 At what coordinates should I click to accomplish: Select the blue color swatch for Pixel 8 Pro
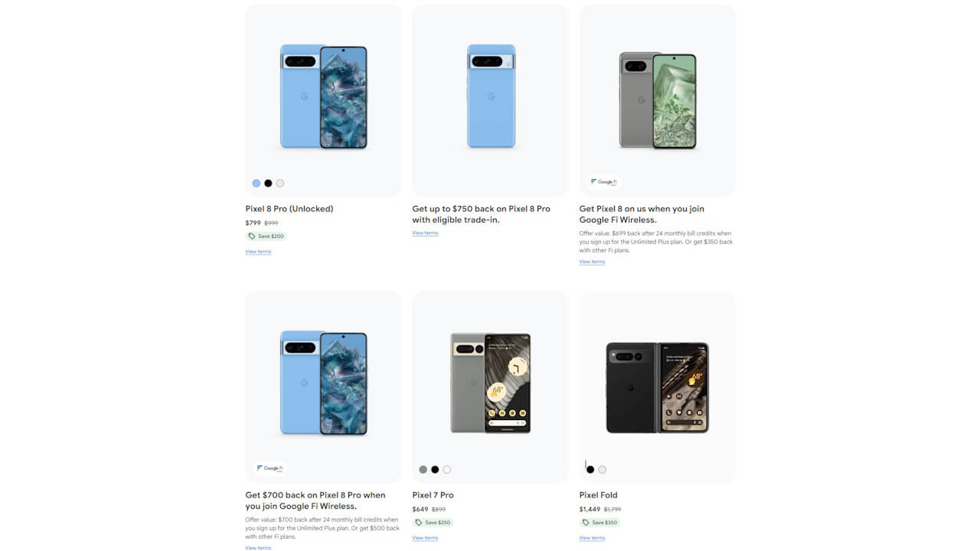pos(256,183)
